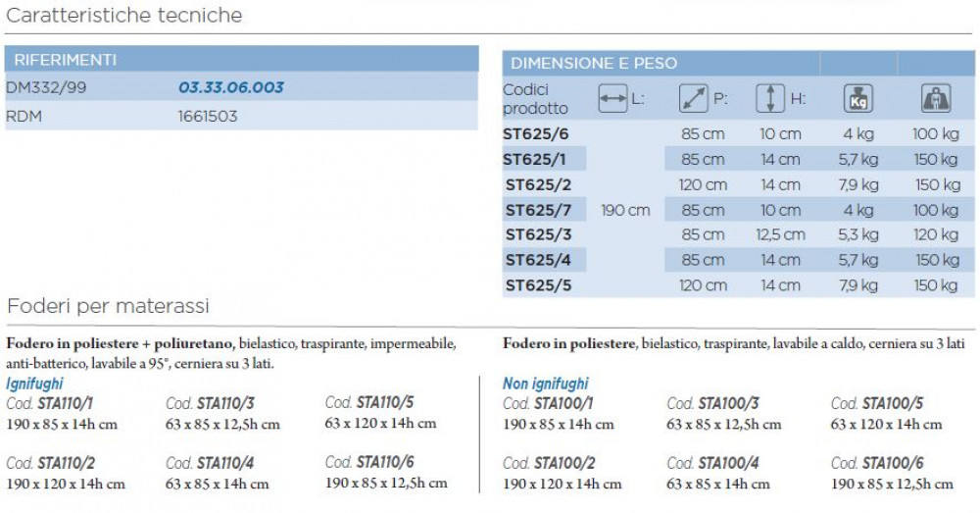This screenshot has width=980, height=513.
Task: Click product code ST625/1 row
Action: click(x=738, y=160)
